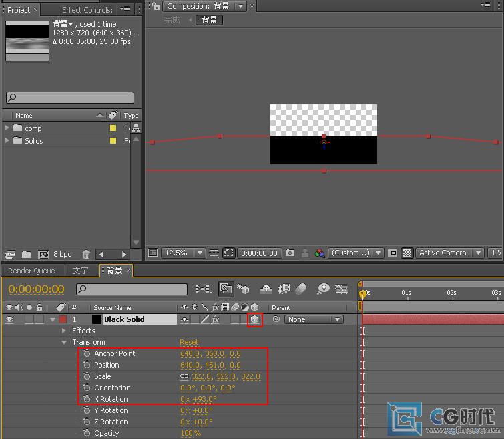Click the Anchor Point stopwatch
The image size is (504, 439).
(x=87, y=353)
